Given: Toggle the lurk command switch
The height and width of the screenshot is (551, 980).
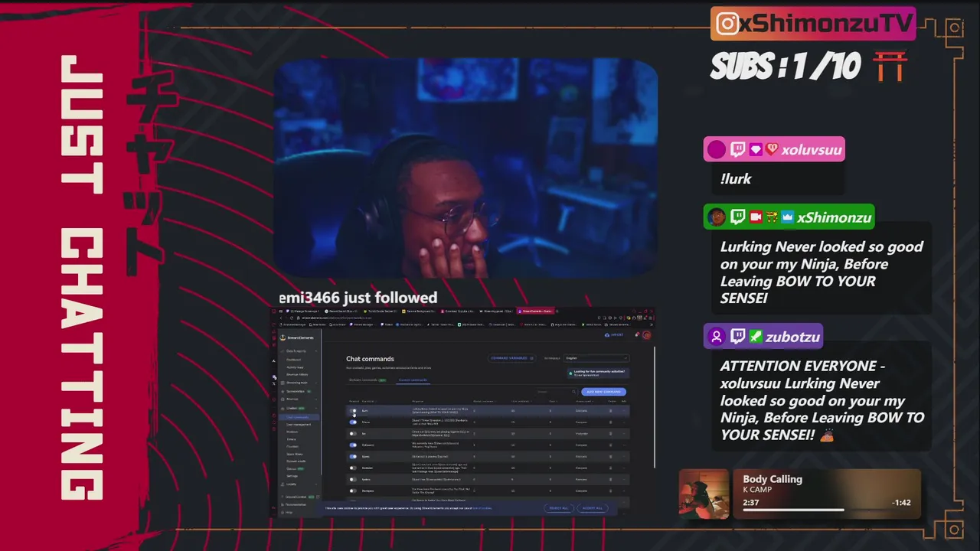Looking at the screenshot, I should click(x=353, y=411).
